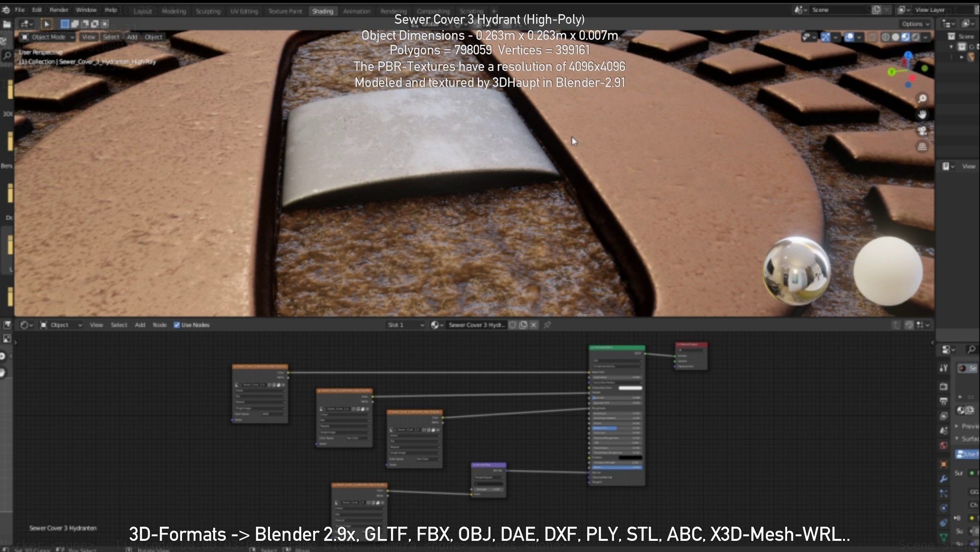Select rendered viewport shading mode
Screen dimensions: 980x552
tap(915, 37)
